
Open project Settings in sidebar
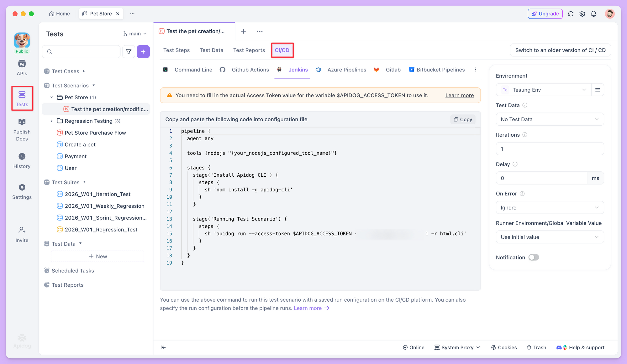[22, 192]
